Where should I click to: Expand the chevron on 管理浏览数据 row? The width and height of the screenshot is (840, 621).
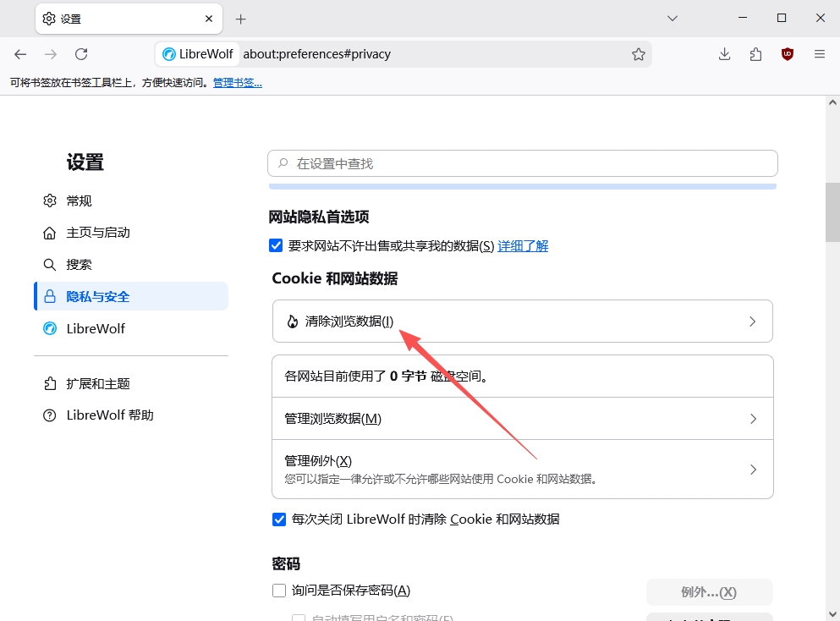point(753,419)
